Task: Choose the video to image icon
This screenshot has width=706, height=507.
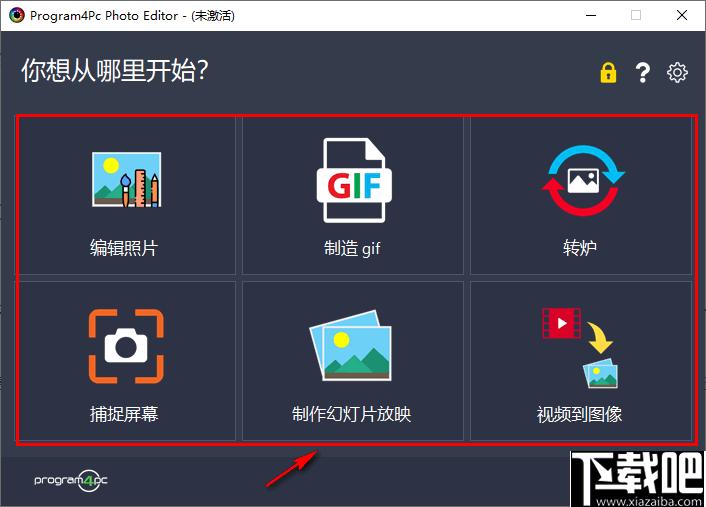Action: pos(580,348)
